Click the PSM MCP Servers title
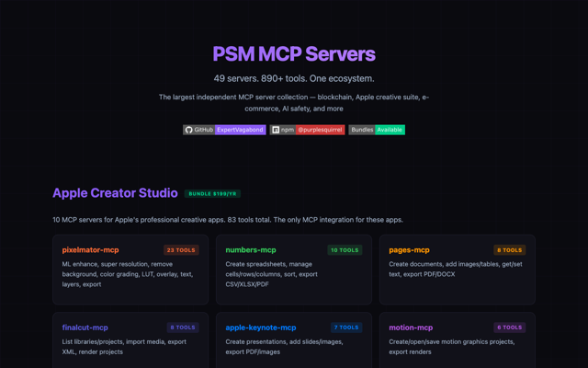Screen dimensions: 588x368 pos(294,53)
